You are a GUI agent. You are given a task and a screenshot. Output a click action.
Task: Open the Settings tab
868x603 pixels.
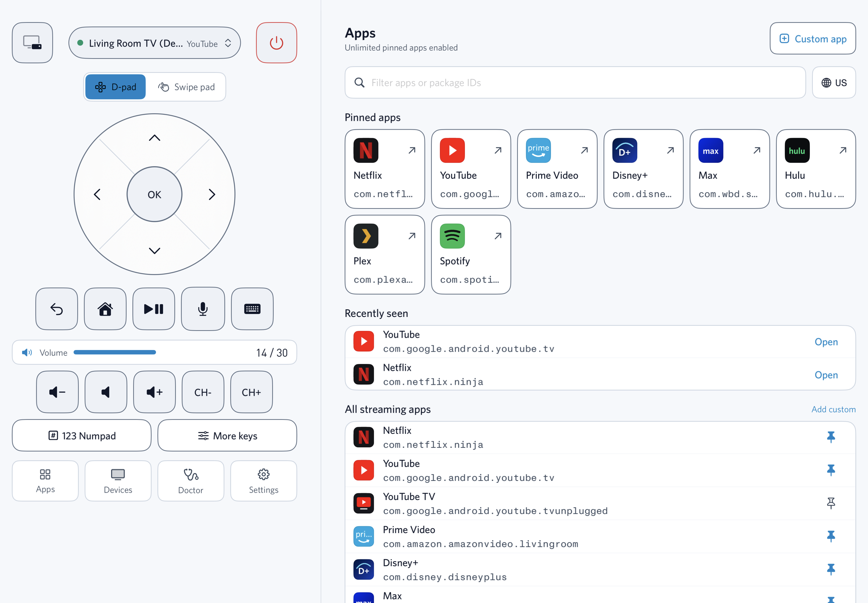[x=263, y=481]
